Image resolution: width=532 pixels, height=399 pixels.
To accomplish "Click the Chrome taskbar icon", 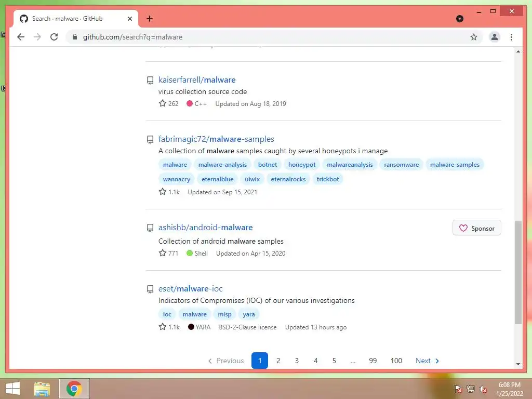I will pos(74,389).
